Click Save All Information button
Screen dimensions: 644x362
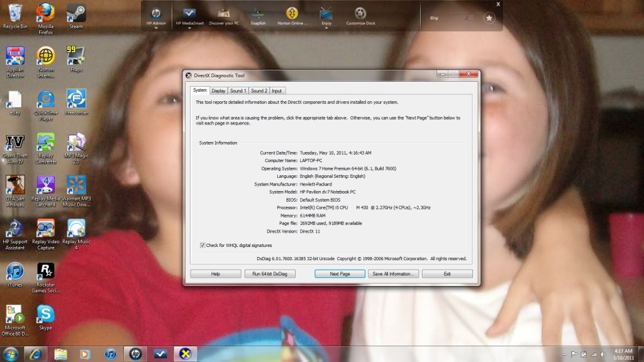tap(393, 274)
